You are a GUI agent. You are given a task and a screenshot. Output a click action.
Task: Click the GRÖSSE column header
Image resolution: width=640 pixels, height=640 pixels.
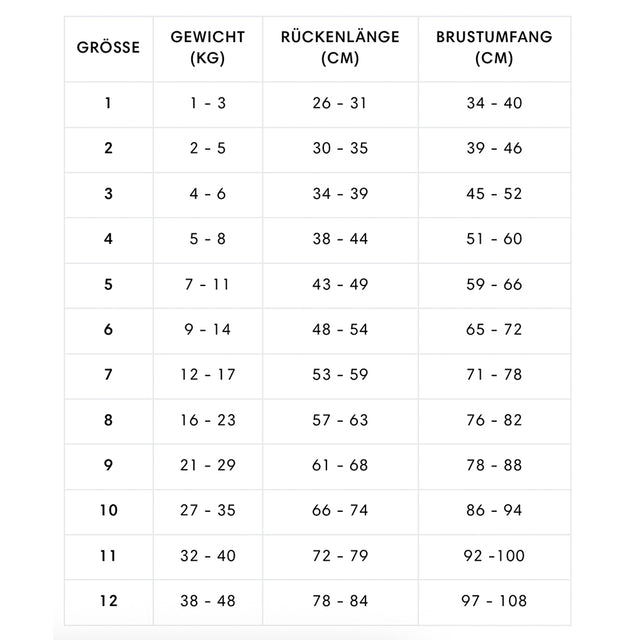pos(108,47)
